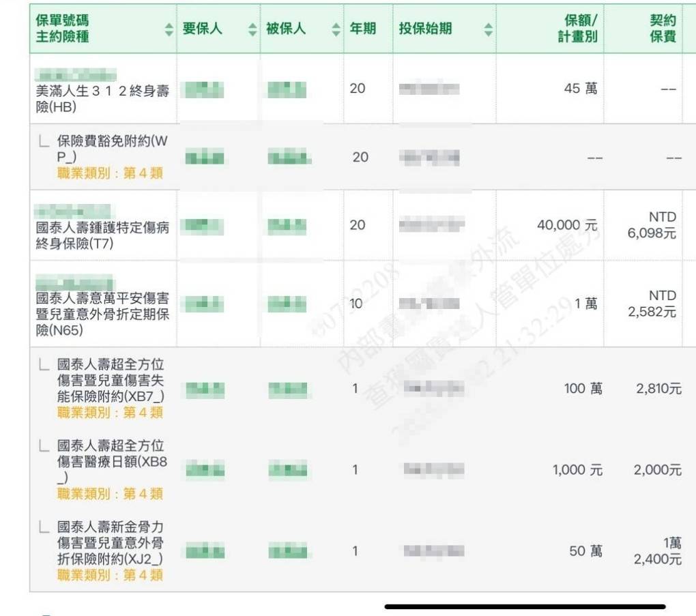Select the 契約保費 column header
This screenshot has width=696, height=616.
coord(662,29)
